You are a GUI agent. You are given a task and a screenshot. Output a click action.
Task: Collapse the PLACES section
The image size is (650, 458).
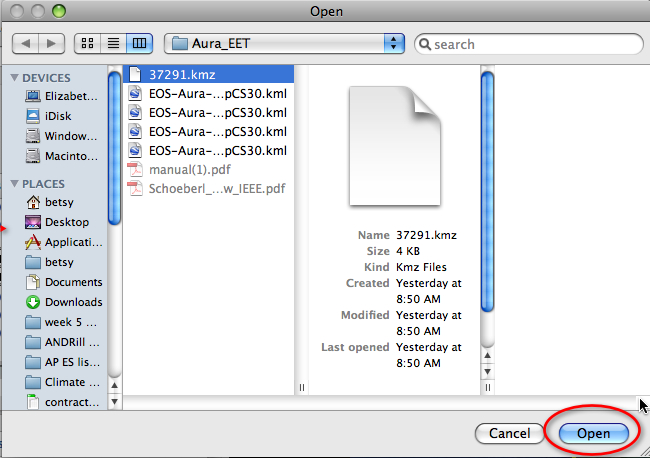[x=15, y=184]
